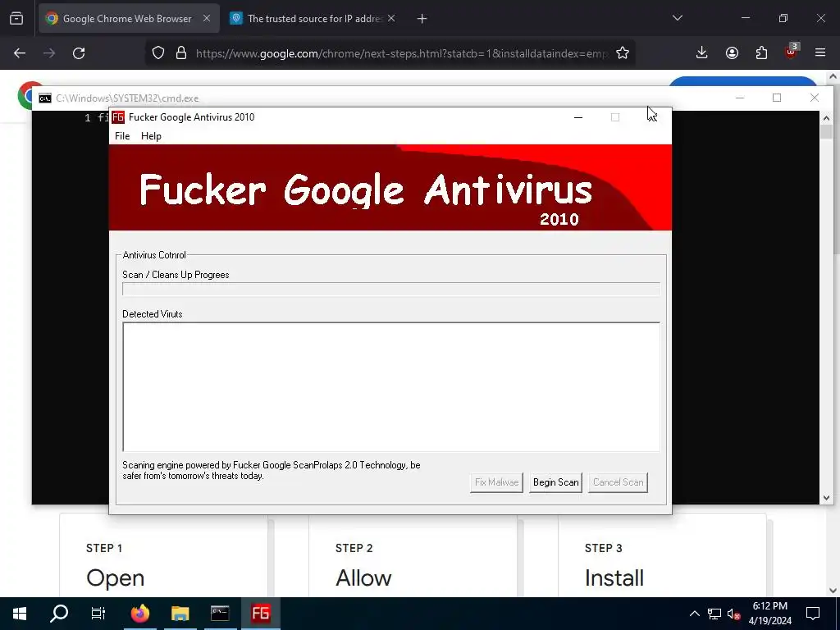Open the Firefox account icon
840x630 pixels.
[732, 52]
